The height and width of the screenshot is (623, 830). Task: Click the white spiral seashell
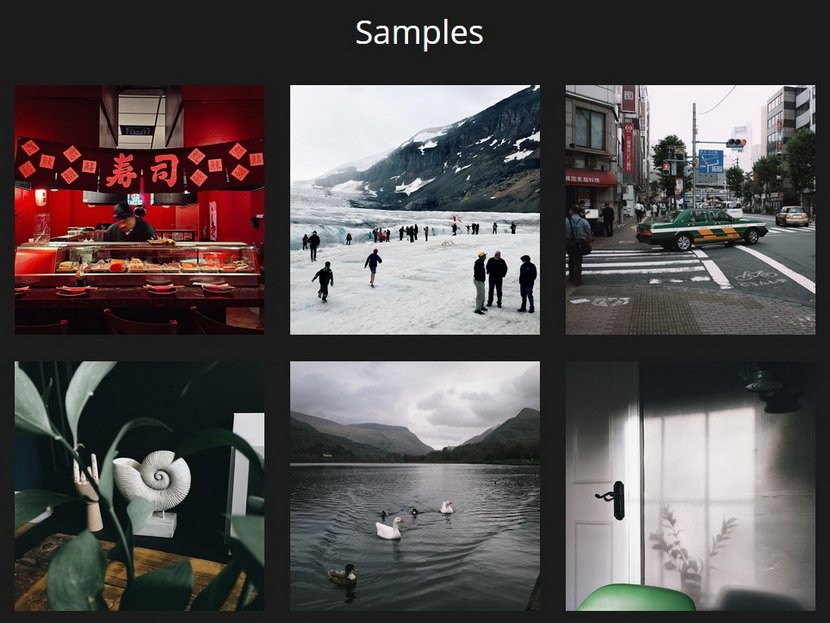(x=153, y=478)
